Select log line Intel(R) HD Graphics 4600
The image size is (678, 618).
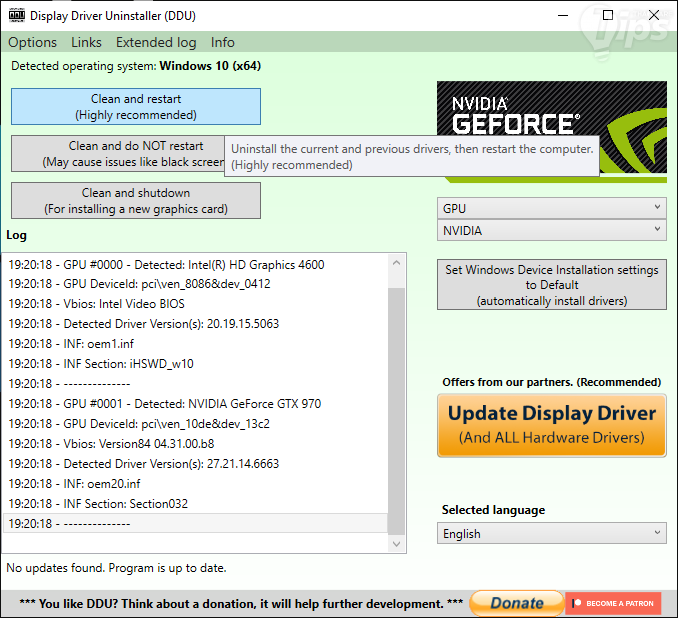195,265
